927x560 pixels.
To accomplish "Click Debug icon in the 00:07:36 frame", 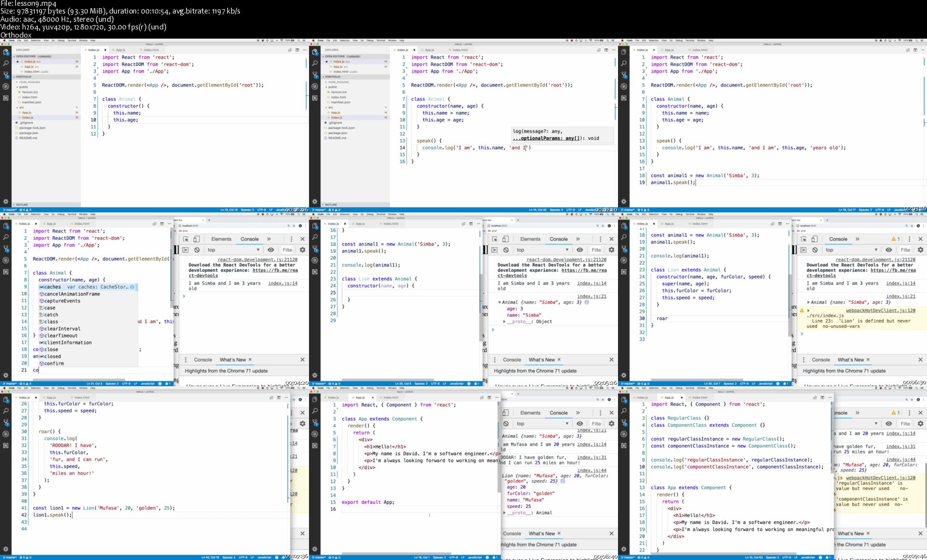I will (x=6, y=434).
